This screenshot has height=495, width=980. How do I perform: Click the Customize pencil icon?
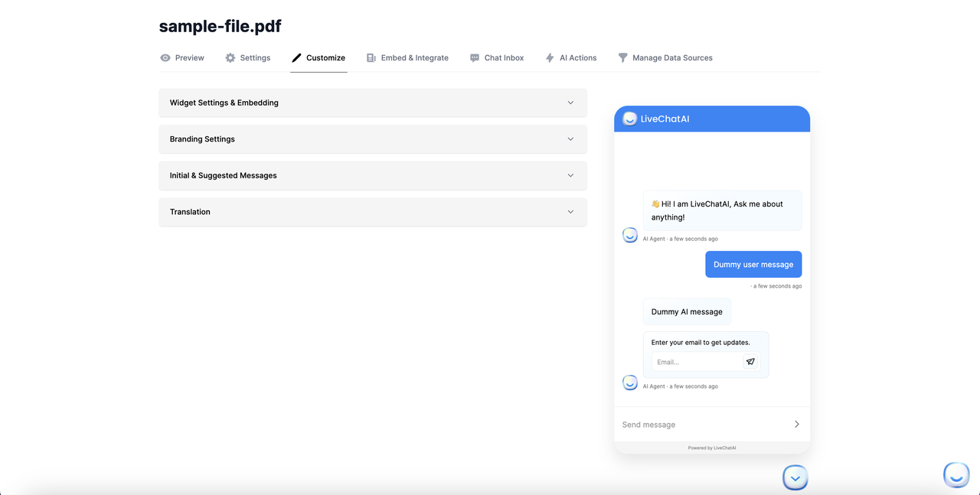(296, 57)
